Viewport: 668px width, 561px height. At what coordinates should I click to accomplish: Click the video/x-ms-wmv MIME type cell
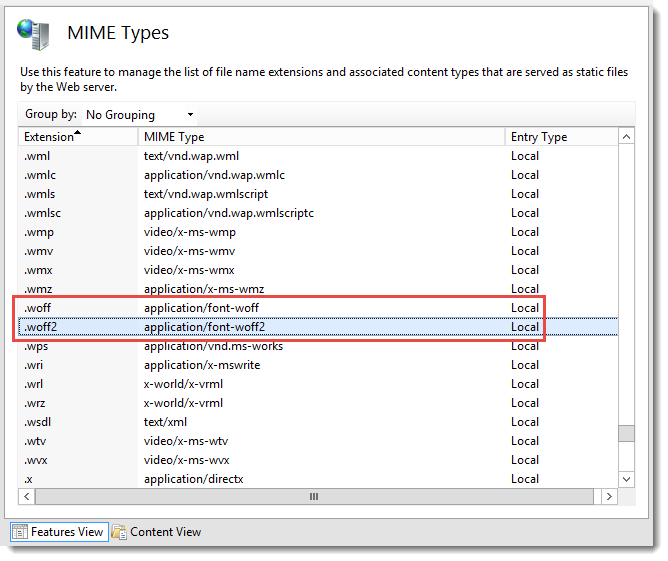click(x=189, y=251)
